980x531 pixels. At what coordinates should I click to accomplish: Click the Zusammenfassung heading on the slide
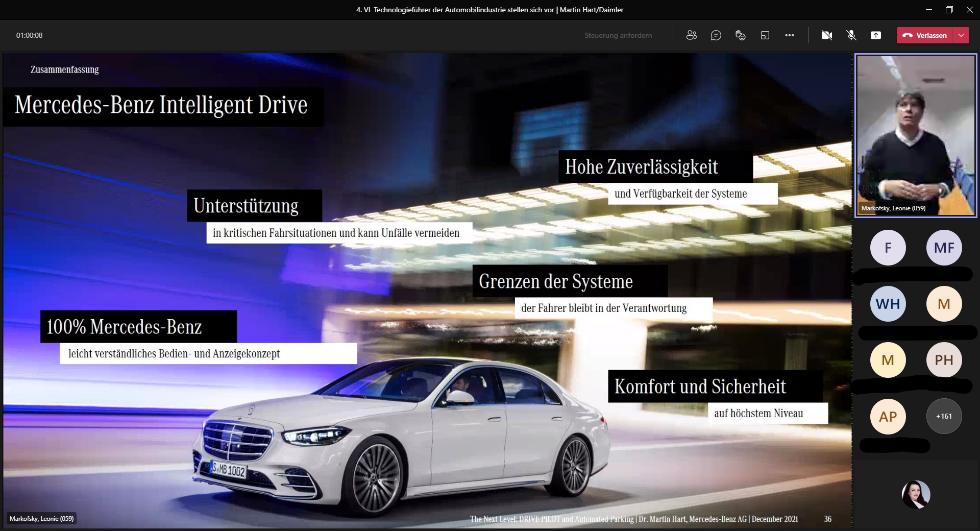(65, 69)
